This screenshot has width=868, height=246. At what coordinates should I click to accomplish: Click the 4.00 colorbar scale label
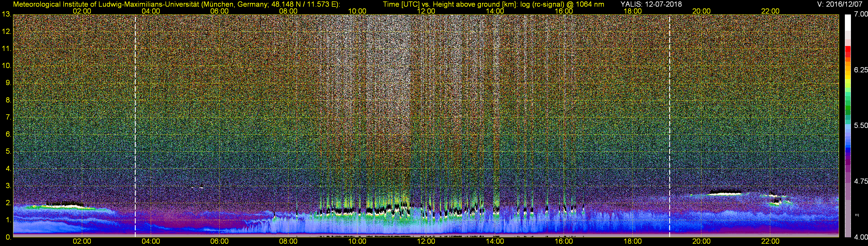click(x=860, y=237)
